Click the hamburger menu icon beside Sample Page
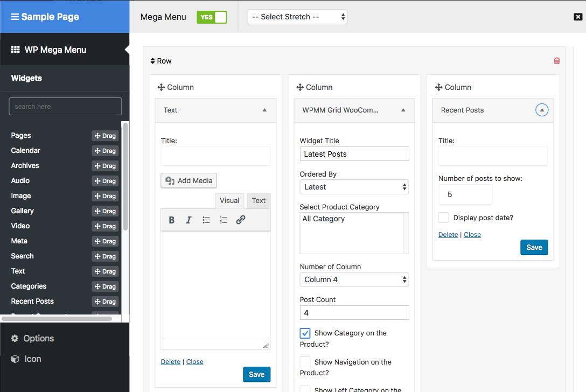This screenshot has height=392, width=586. point(15,17)
